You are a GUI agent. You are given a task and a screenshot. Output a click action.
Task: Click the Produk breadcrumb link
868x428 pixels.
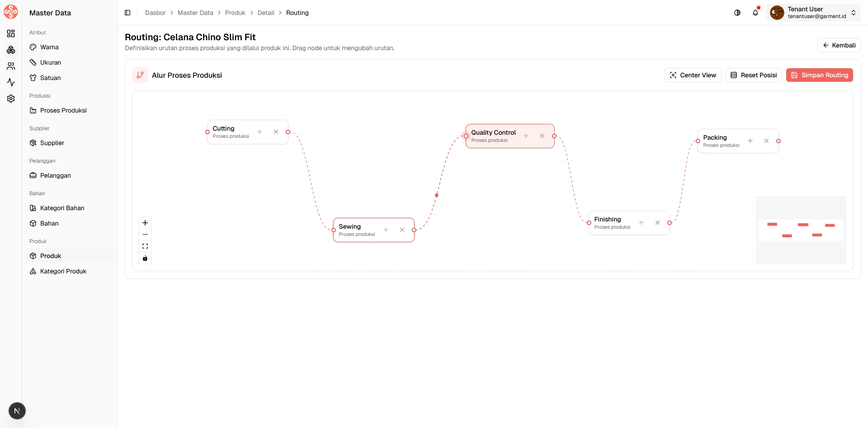click(x=235, y=13)
